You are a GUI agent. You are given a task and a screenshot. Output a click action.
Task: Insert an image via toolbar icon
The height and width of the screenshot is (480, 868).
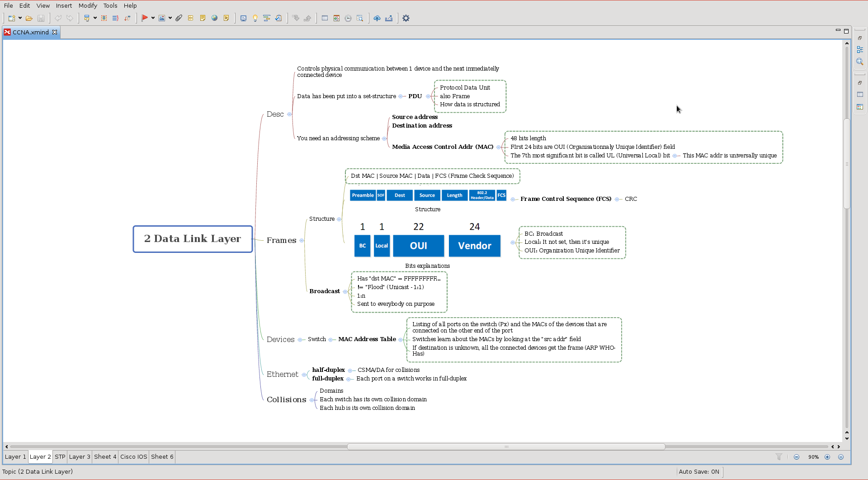click(x=162, y=18)
